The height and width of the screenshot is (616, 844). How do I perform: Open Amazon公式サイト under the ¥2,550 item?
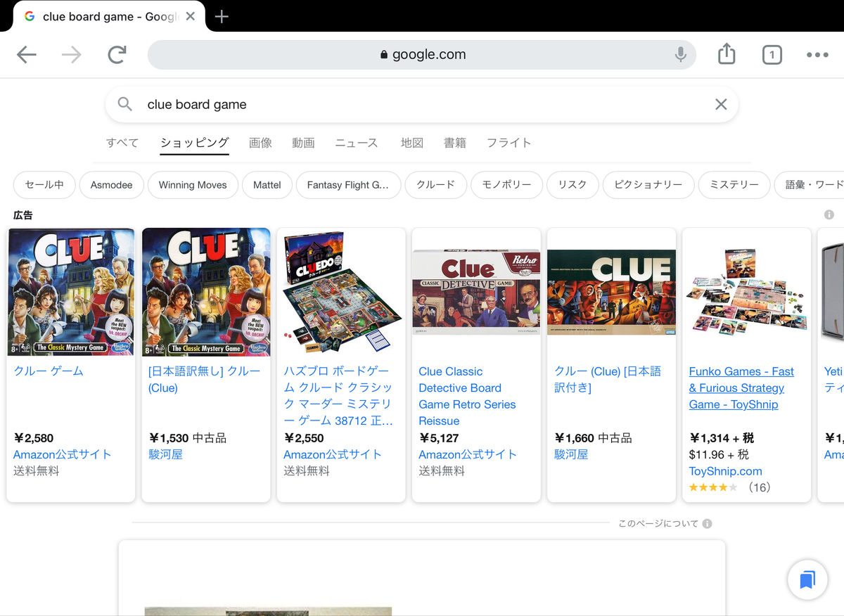[333, 455]
